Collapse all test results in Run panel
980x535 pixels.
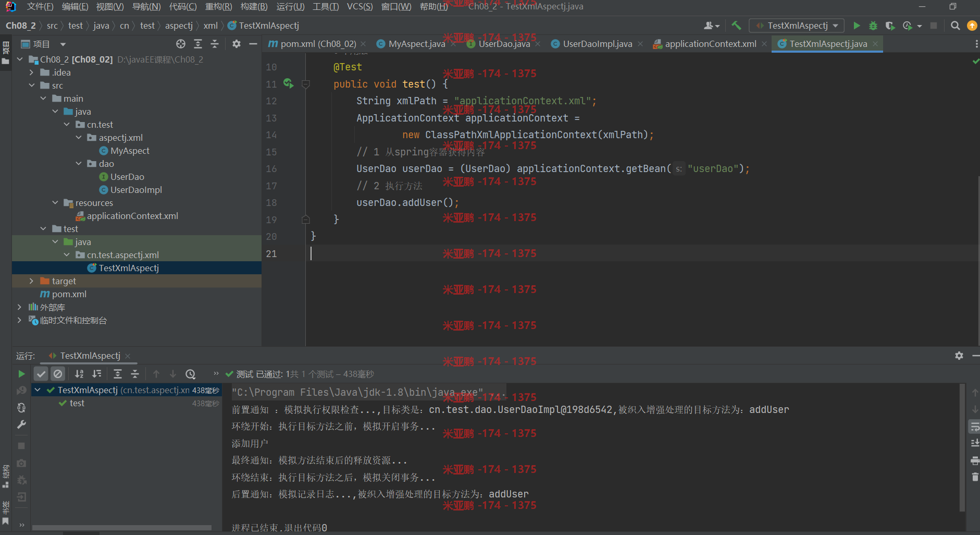click(x=135, y=374)
